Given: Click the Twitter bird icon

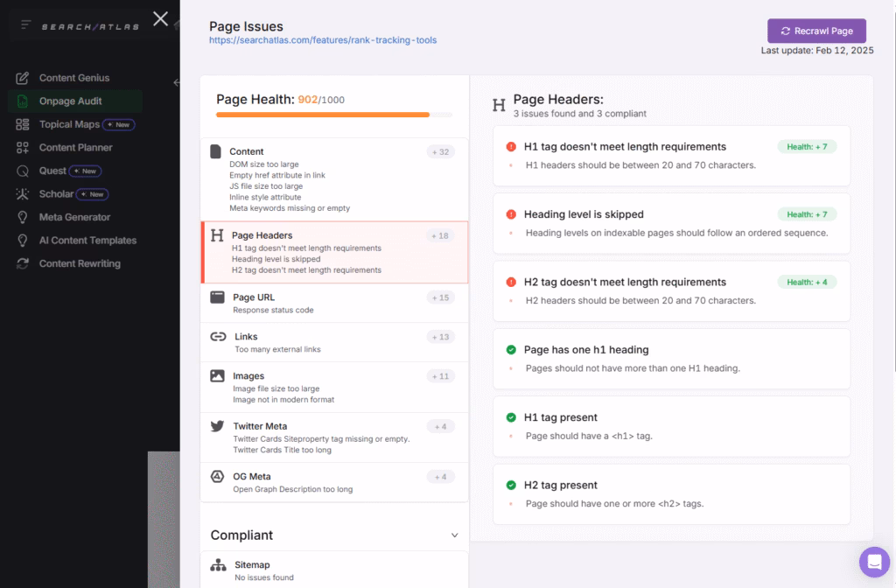Looking at the screenshot, I should click(217, 426).
